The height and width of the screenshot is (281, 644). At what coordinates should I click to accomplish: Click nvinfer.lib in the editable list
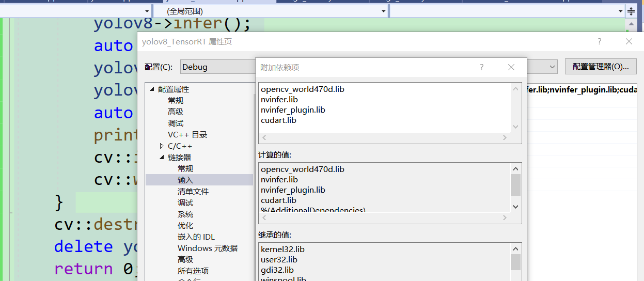[279, 99]
